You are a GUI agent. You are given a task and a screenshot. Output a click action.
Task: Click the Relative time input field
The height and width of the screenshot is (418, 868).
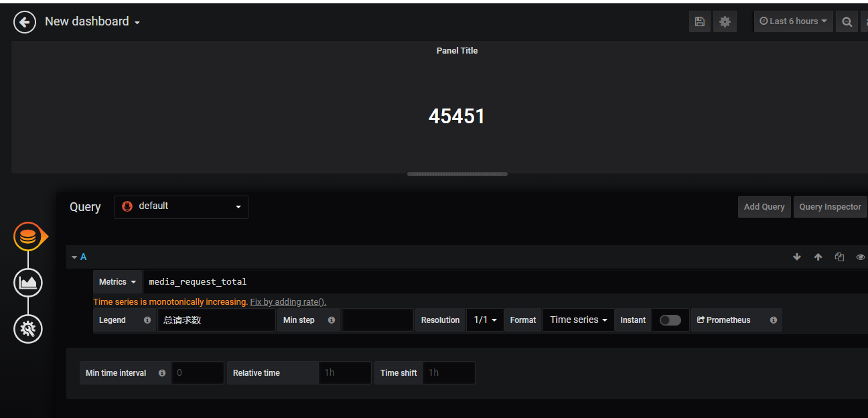pos(345,373)
